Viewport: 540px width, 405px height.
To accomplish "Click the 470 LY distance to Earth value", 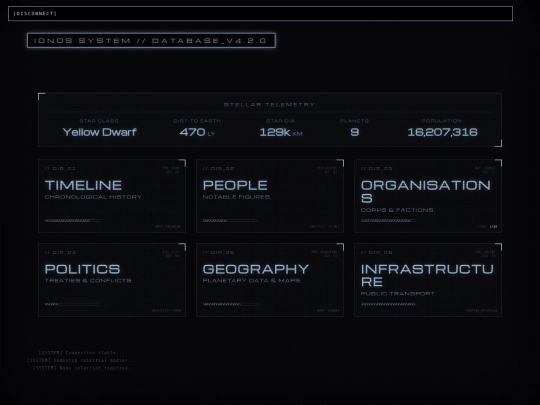I will coord(197,132).
